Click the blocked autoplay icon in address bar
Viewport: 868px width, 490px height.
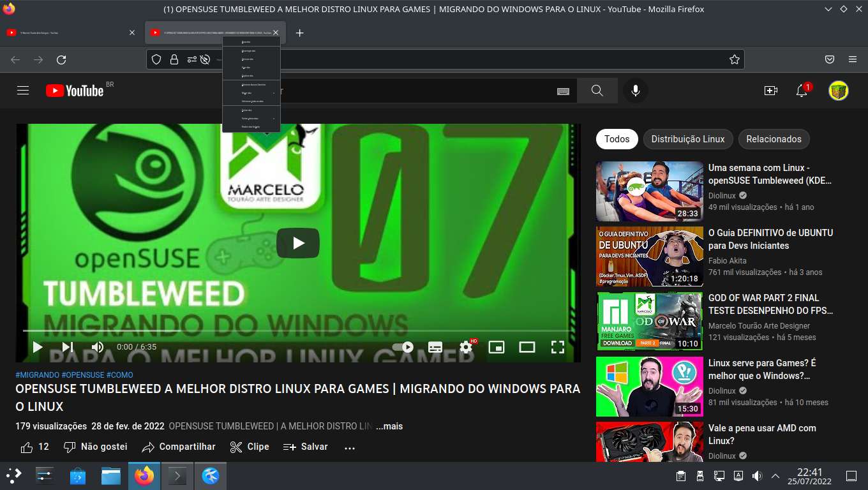click(205, 59)
